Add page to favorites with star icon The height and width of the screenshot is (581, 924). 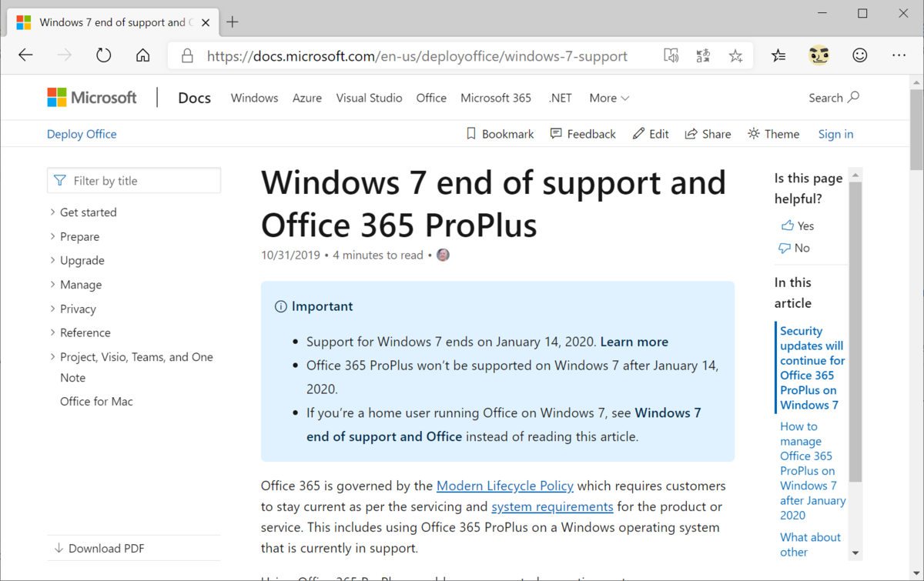(x=735, y=55)
